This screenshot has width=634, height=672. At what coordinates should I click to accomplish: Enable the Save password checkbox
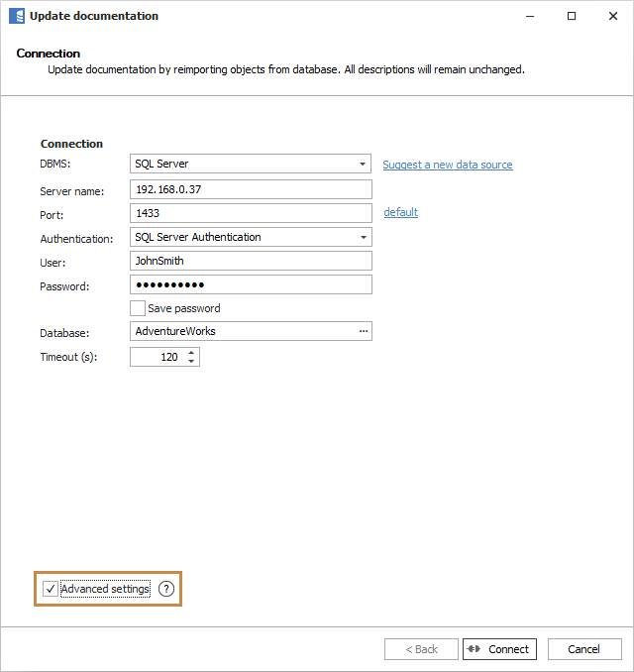[138, 308]
